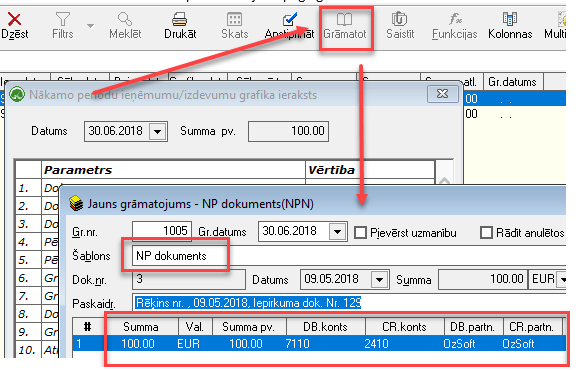Viewport: 581px width, 370px height.
Task: Open Datums dropdown showing 30.06.2018 in ieraksts dialog
Action: (x=157, y=131)
